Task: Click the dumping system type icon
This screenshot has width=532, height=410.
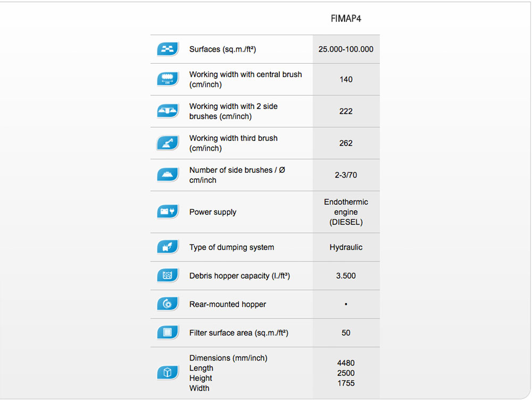Action: click(167, 247)
